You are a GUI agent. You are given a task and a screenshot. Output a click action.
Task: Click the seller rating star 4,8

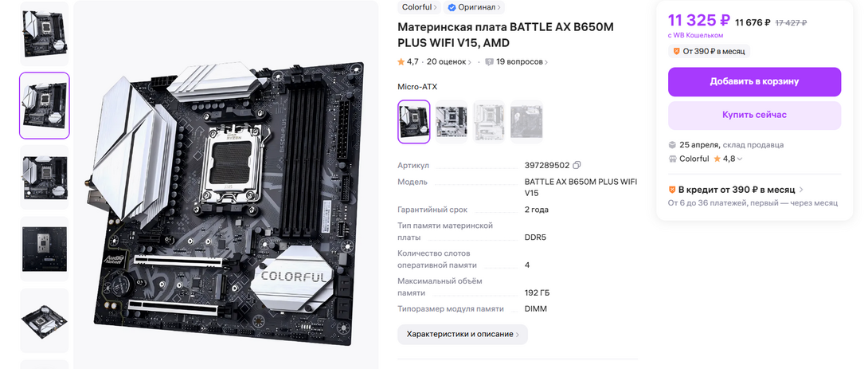tap(717, 159)
